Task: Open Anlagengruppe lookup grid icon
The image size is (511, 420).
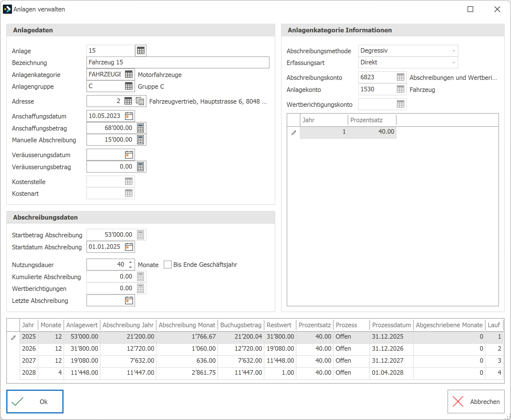Action: click(129, 86)
